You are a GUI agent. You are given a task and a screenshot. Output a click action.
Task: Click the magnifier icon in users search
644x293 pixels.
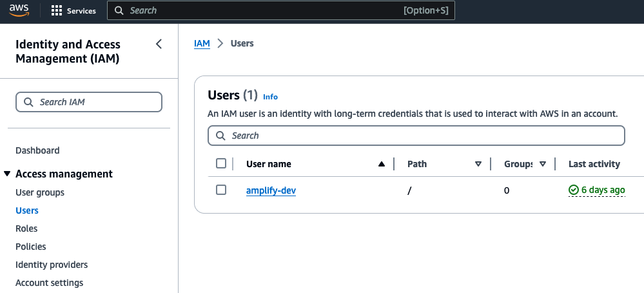tap(220, 136)
